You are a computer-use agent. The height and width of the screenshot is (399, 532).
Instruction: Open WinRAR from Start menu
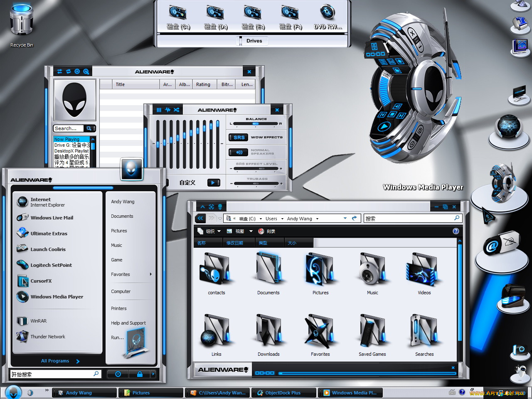point(57,321)
